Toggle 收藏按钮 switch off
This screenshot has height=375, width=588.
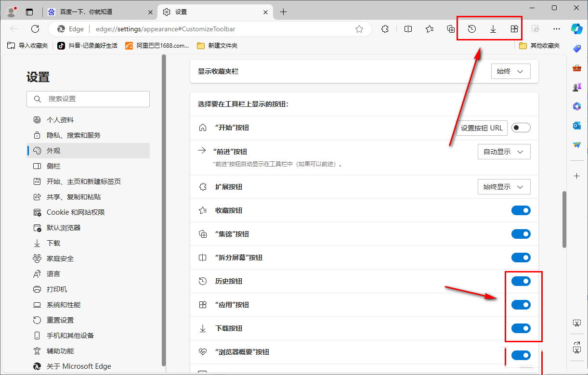coord(521,210)
